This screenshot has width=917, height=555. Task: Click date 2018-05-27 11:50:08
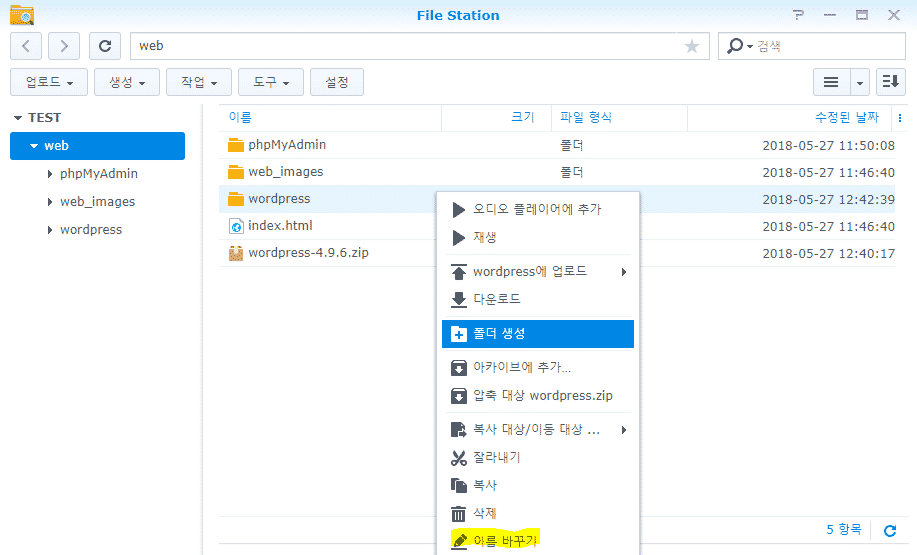[829, 146]
